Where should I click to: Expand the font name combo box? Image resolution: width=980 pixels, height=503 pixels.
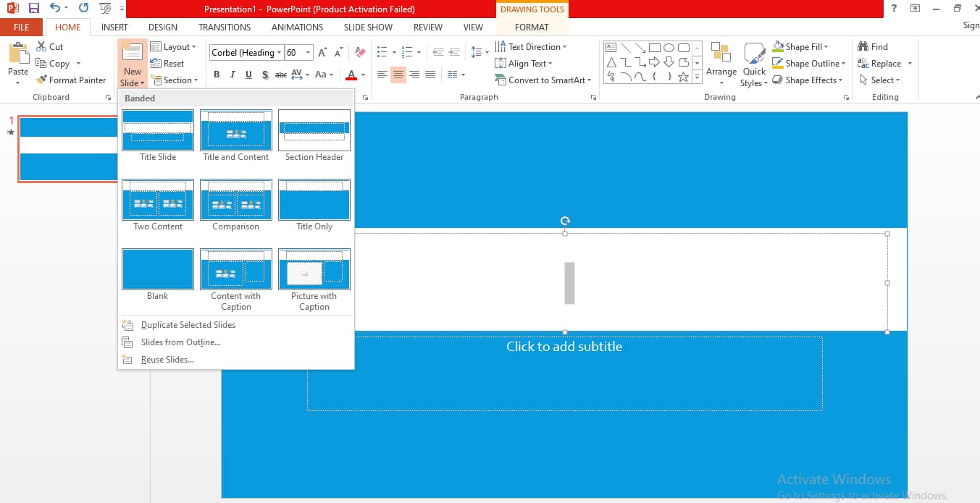coord(279,53)
